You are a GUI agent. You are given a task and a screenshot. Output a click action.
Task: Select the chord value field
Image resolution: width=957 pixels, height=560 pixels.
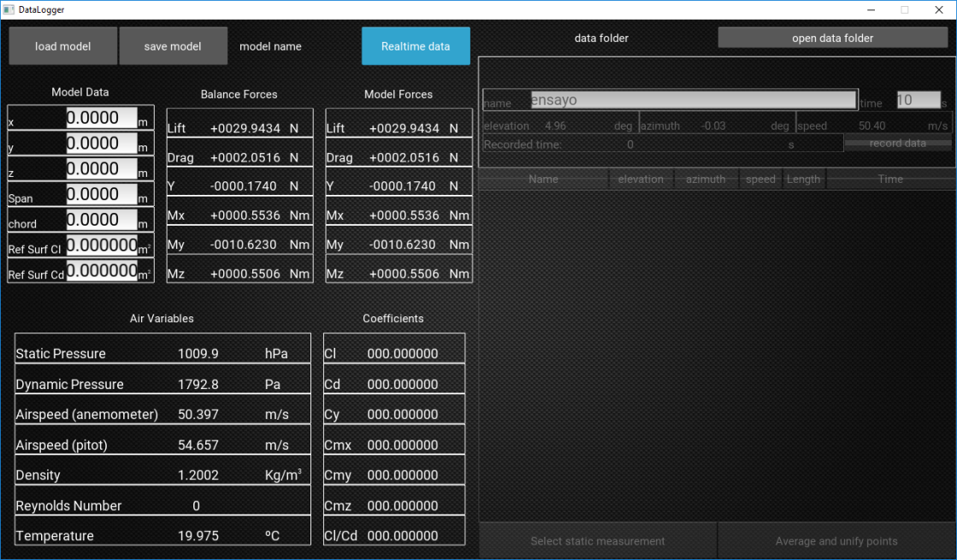pyautogui.click(x=102, y=221)
